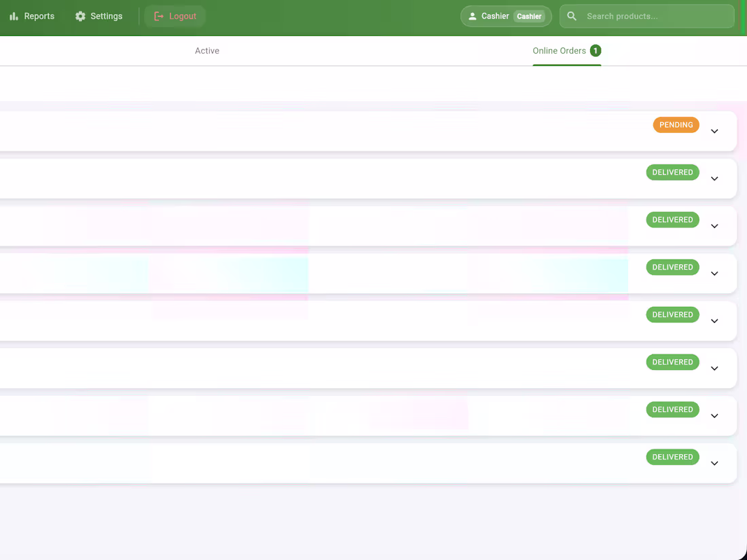This screenshot has width=747, height=560.
Task: Click the last DELIVERED status badge
Action: (673, 457)
